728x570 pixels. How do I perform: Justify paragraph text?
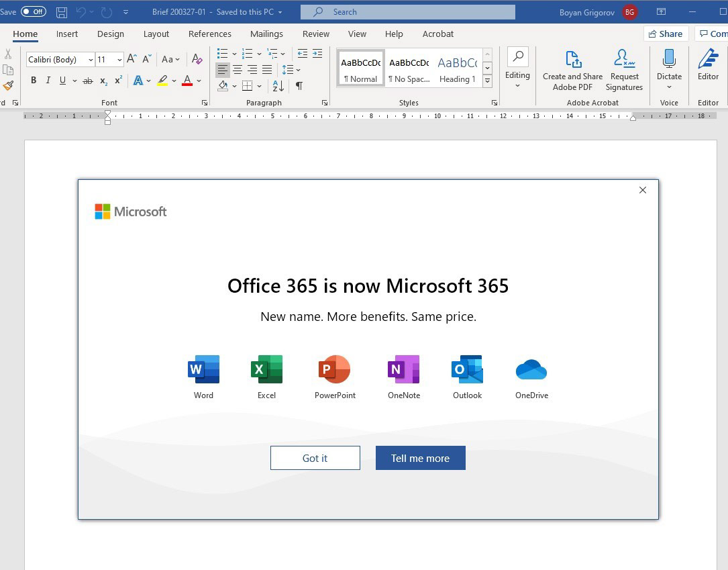point(267,70)
